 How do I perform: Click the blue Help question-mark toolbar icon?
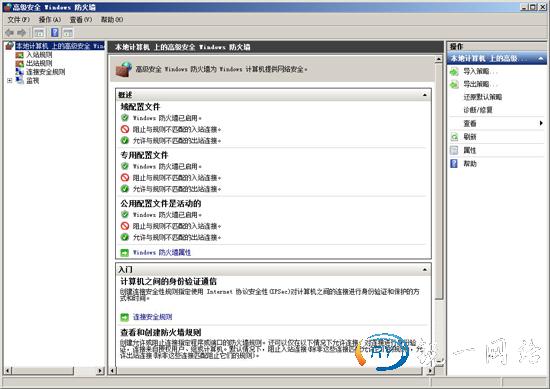pyautogui.click(x=55, y=33)
